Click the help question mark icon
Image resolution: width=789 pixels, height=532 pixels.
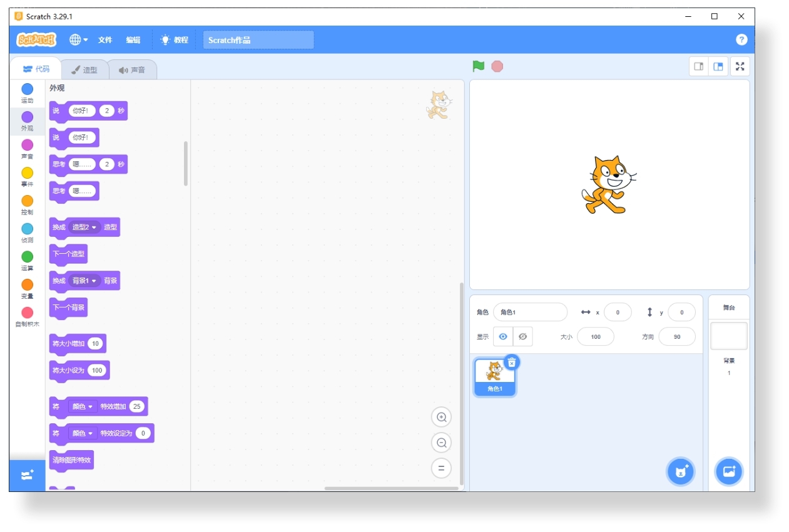(x=741, y=39)
